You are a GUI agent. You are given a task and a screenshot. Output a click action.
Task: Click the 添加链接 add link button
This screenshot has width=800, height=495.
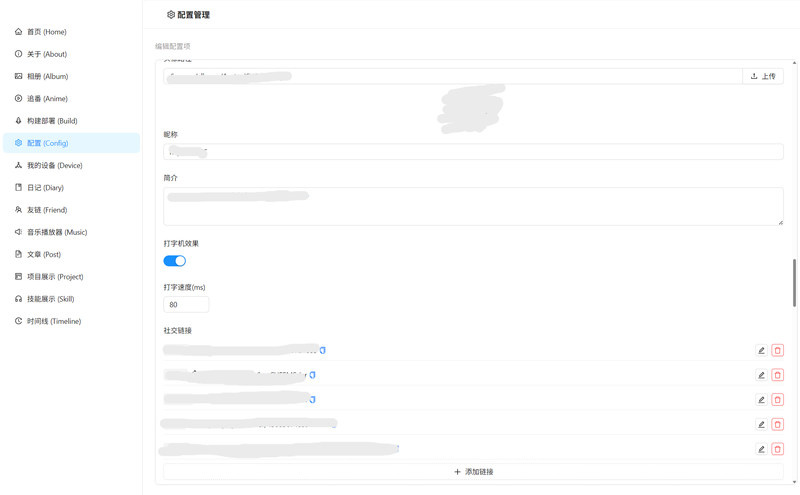473,472
